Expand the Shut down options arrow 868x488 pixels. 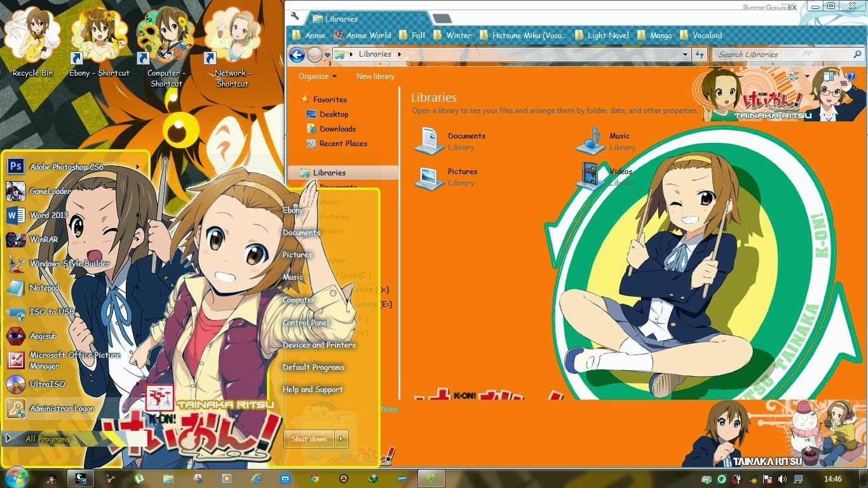click(x=342, y=439)
